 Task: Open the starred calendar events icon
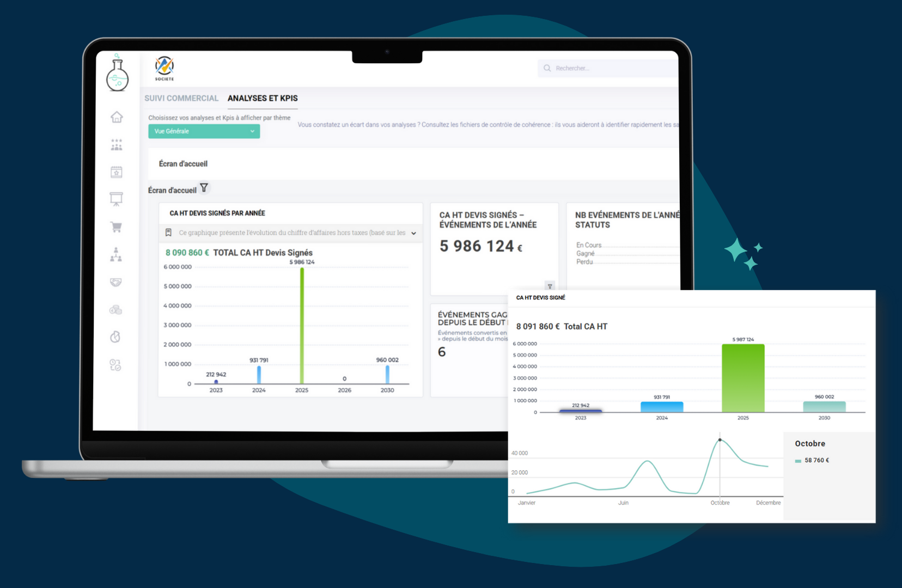pyautogui.click(x=117, y=172)
